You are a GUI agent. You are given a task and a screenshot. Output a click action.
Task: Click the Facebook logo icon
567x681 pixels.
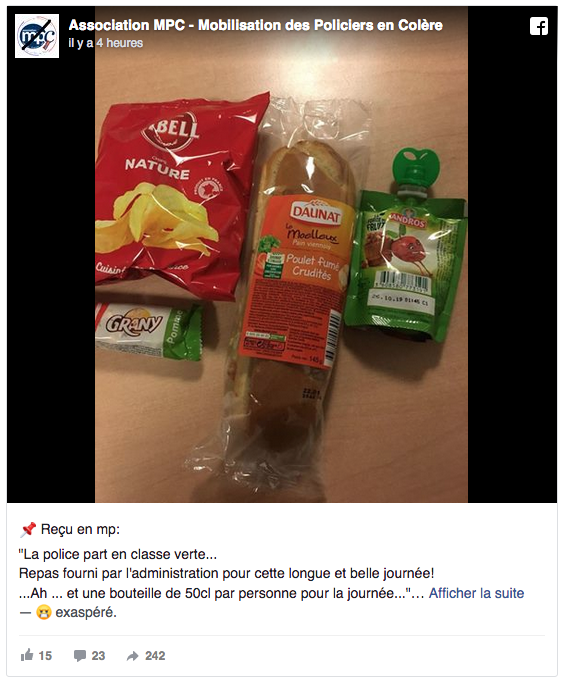click(x=539, y=26)
